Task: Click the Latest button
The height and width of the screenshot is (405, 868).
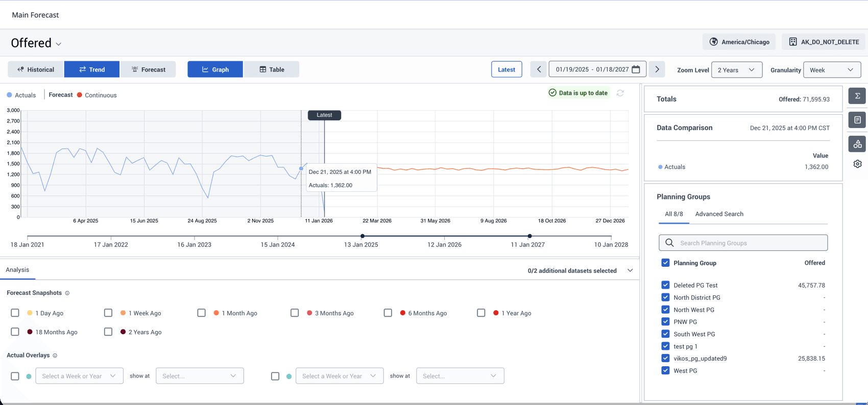Action: click(507, 69)
